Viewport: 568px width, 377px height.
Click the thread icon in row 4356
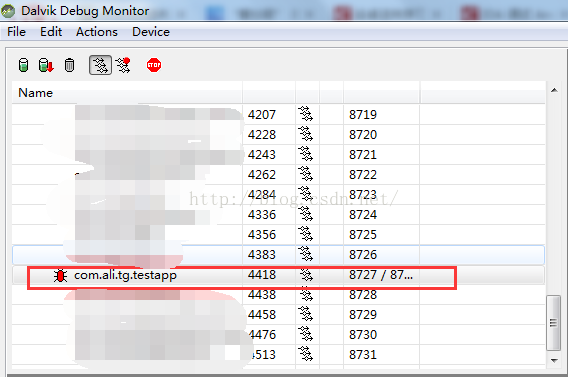pos(306,234)
